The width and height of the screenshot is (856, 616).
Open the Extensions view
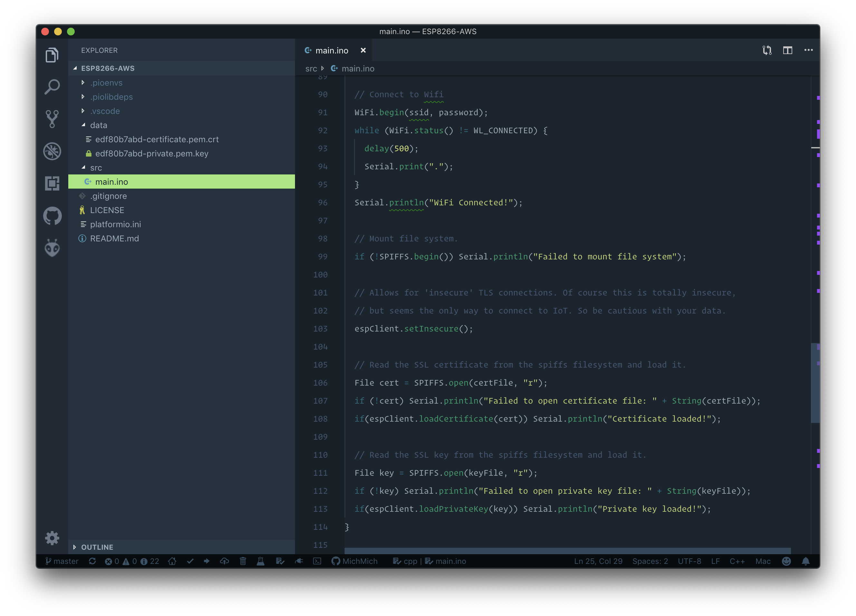pyautogui.click(x=52, y=183)
